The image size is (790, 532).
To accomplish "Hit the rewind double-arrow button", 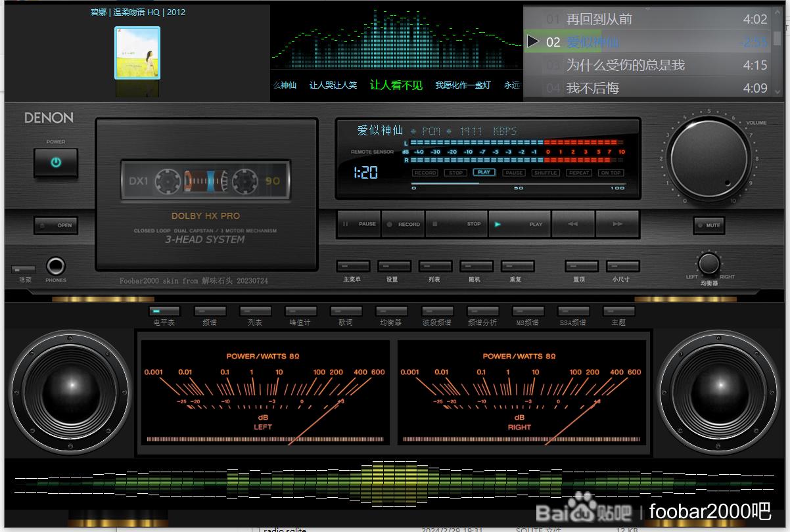I will pyautogui.click(x=573, y=224).
